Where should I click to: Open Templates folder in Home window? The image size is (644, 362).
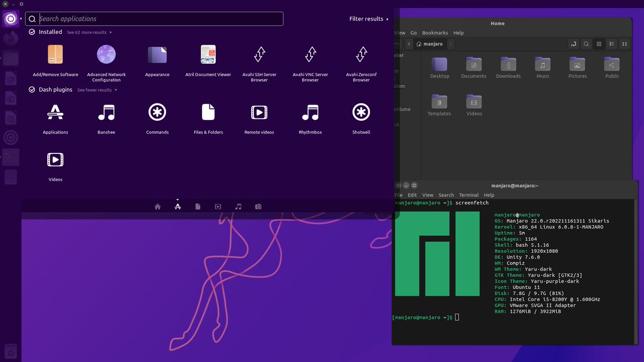440,105
